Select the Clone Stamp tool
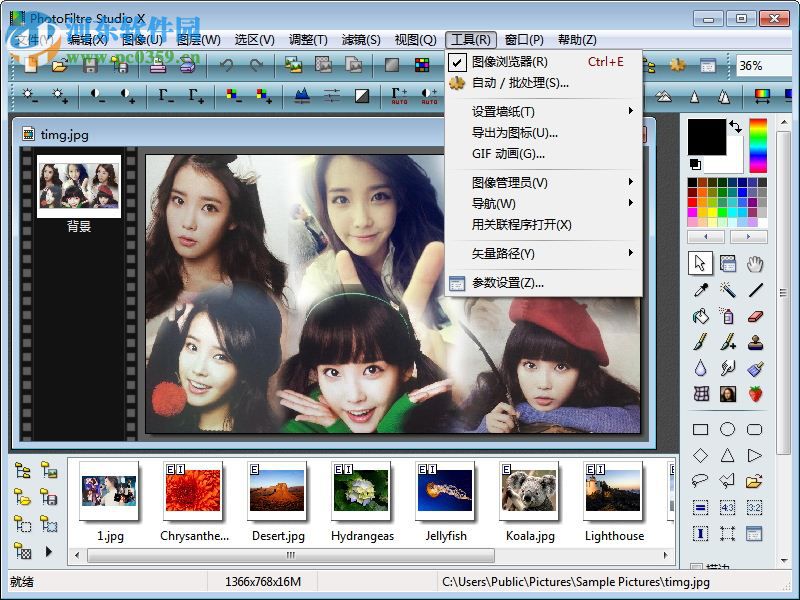The height and width of the screenshot is (600, 800). click(755, 344)
